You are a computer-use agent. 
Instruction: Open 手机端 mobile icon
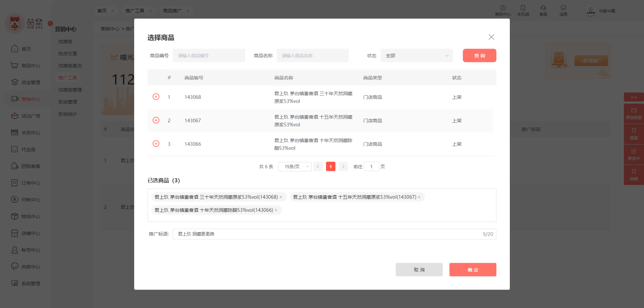[523, 10]
